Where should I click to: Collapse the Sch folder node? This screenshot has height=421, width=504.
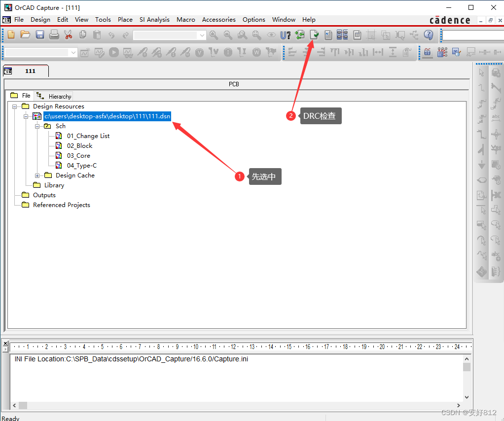[x=37, y=126]
